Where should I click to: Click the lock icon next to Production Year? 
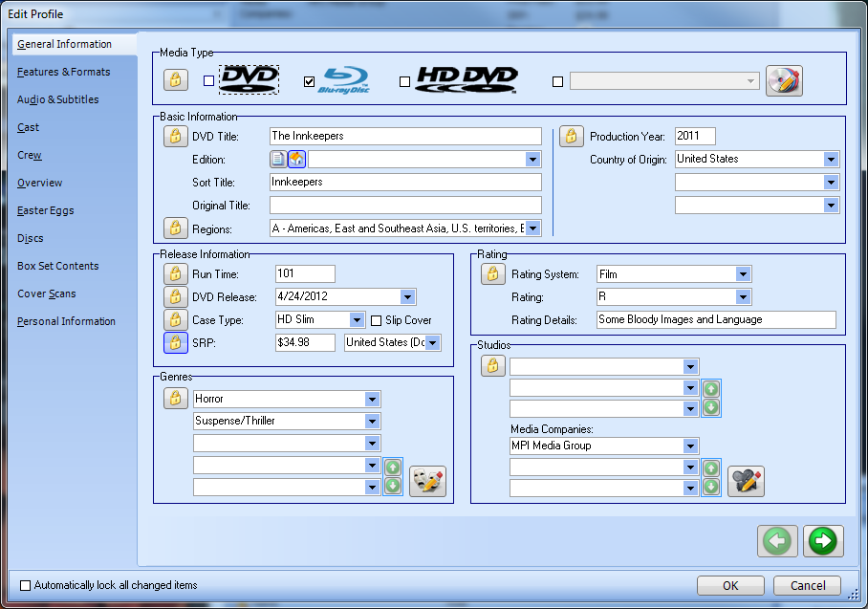point(571,137)
